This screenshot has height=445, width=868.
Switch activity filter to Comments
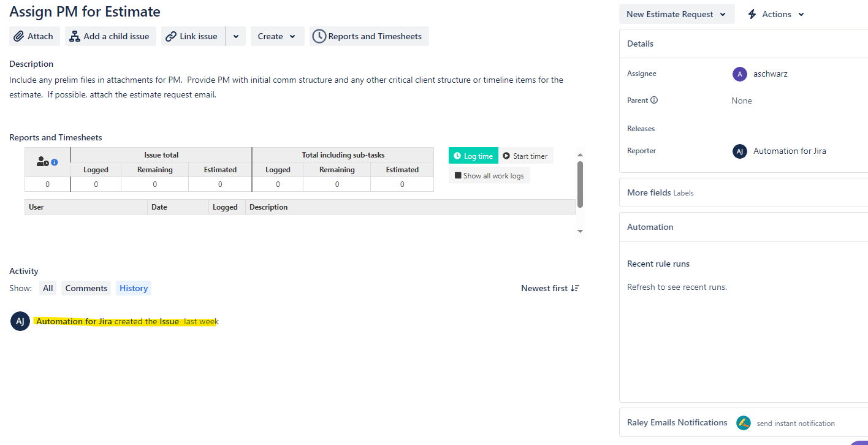[86, 287]
